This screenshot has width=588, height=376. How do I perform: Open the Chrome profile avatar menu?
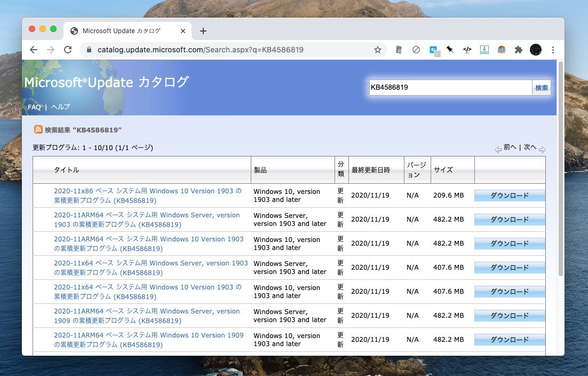(536, 50)
